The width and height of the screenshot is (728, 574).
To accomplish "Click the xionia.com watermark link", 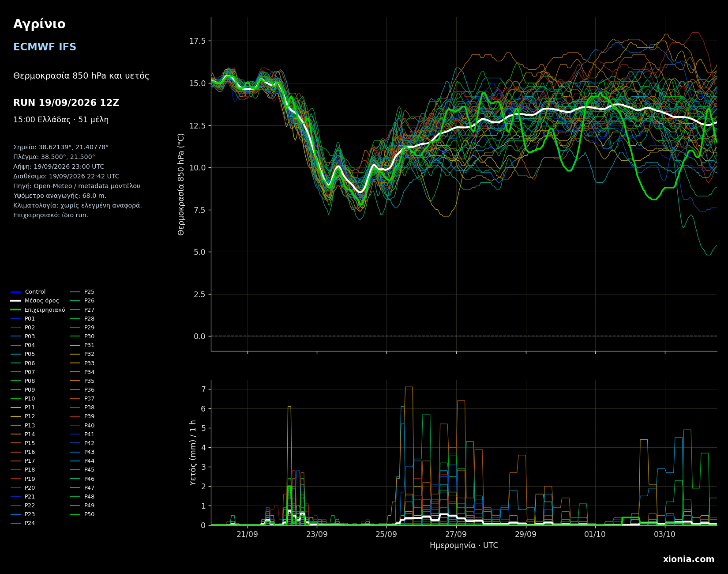I will (689, 559).
